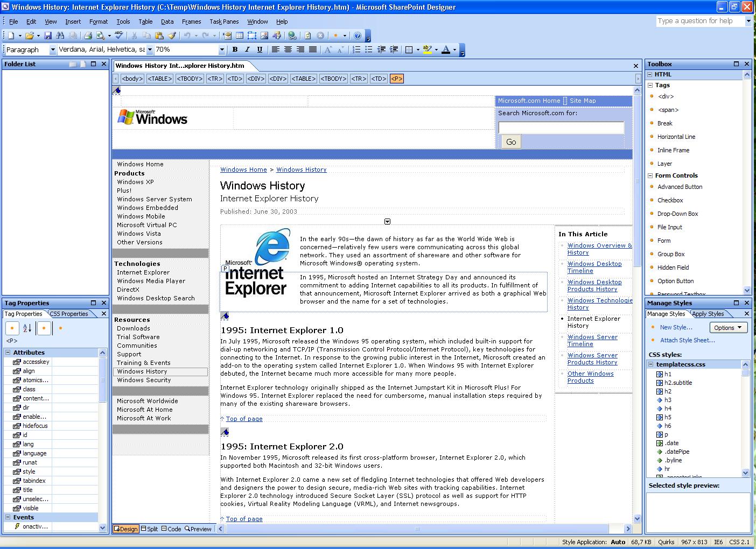Select the <body> tag in quick tag selector
The height and width of the screenshot is (549, 756).
pos(132,79)
